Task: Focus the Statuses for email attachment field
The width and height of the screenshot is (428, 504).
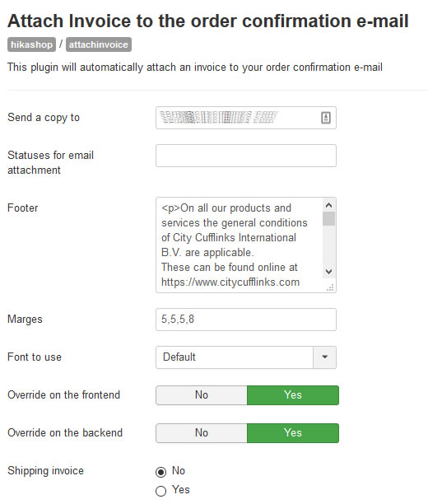Action: [246, 156]
